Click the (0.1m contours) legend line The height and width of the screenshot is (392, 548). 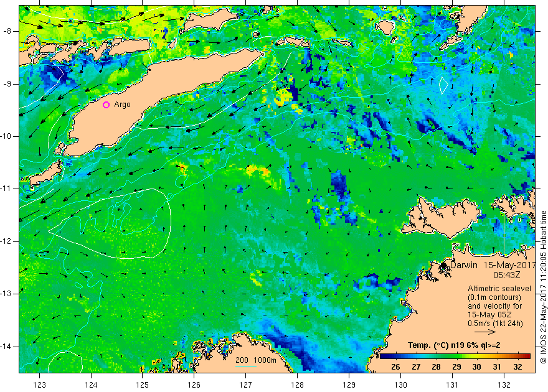(x=494, y=297)
